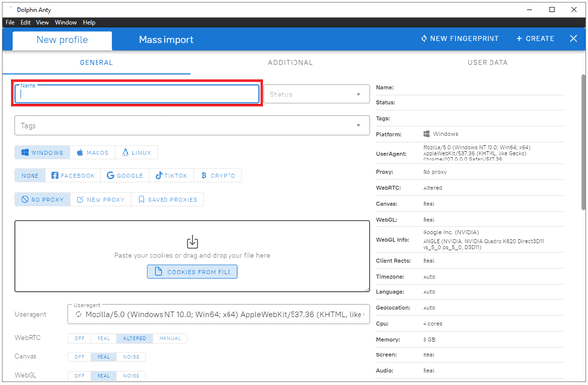The width and height of the screenshot is (588, 385).
Task: Open the General settings tab
Action: pyautogui.click(x=97, y=63)
